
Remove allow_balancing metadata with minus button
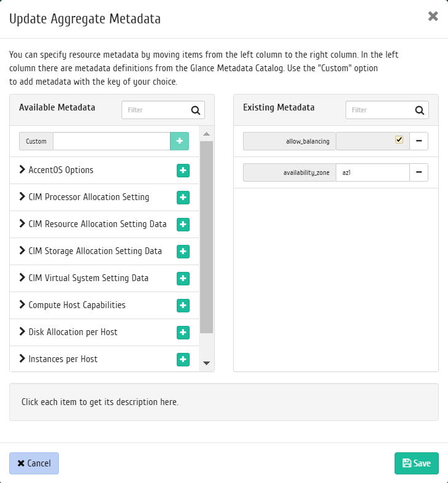click(x=419, y=141)
